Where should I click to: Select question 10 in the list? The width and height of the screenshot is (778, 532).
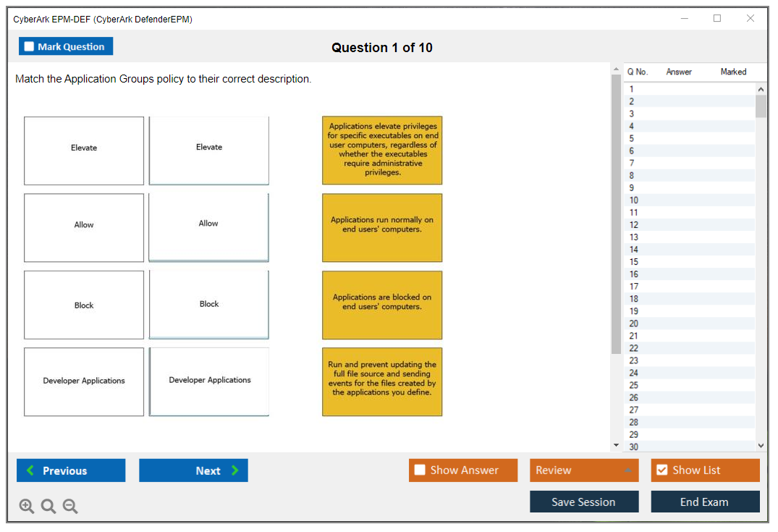(634, 200)
